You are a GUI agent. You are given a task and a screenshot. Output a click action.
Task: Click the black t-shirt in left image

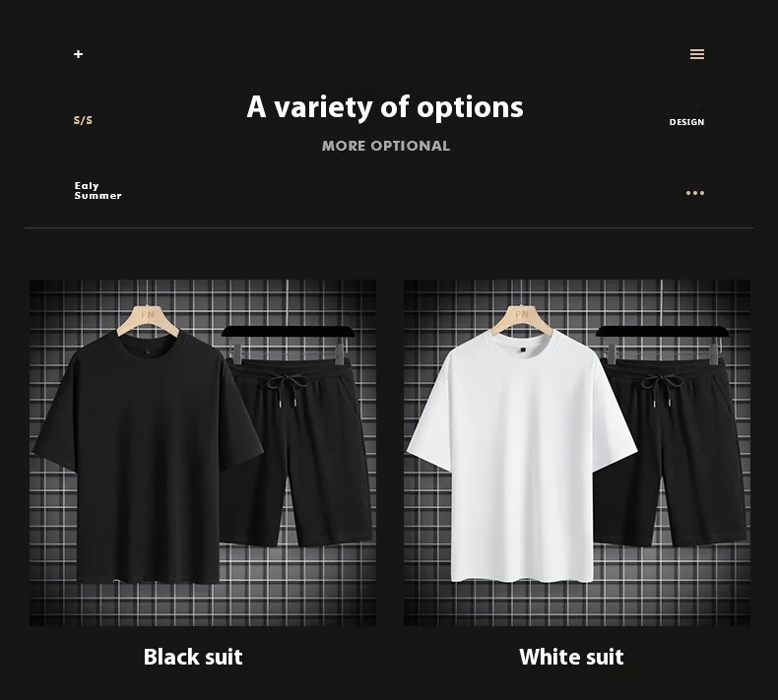click(x=148, y=457)
